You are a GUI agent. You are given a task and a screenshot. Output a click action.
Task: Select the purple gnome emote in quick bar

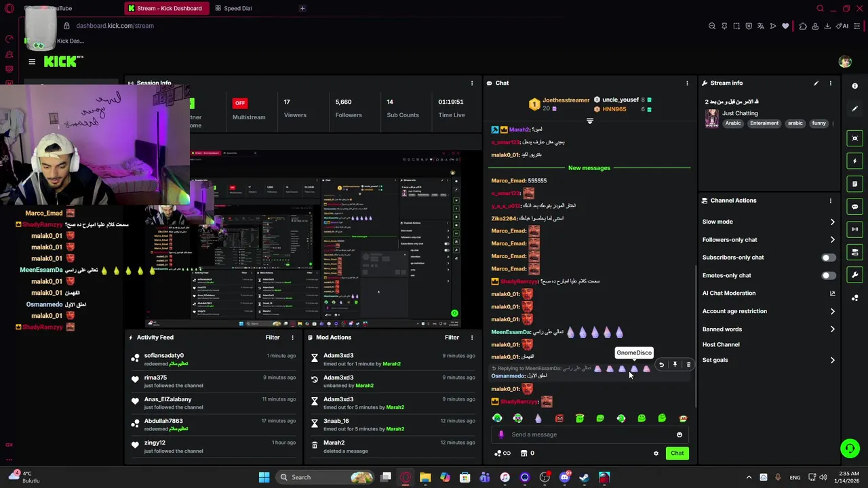pos(538,419)
